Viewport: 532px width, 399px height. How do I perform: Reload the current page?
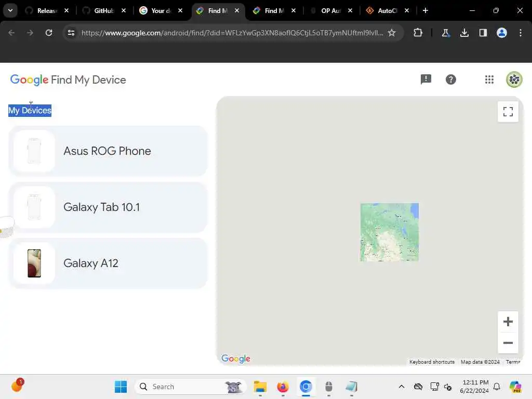49,33
